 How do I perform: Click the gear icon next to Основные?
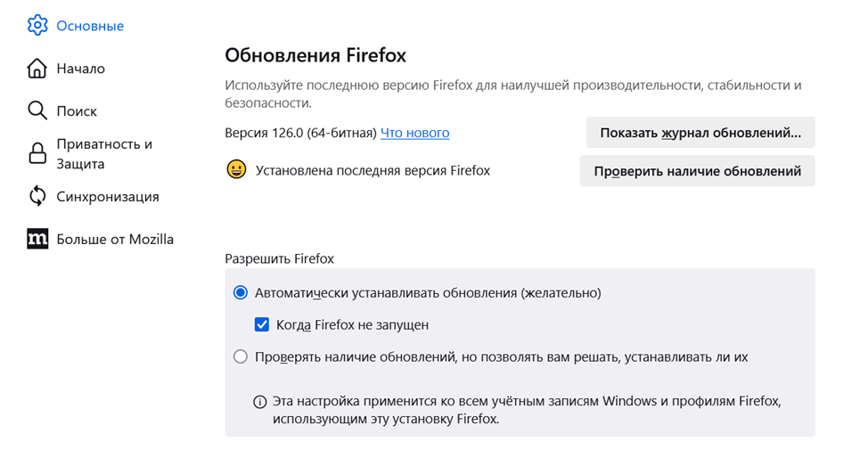click(37, 26)
